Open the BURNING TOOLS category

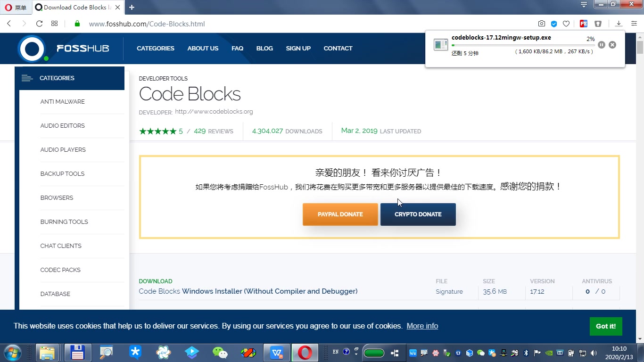click(x=64, y=222)
